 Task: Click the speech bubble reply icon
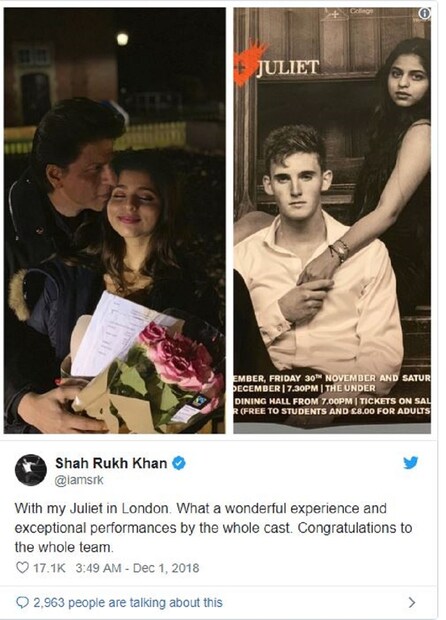coord(23,603)
